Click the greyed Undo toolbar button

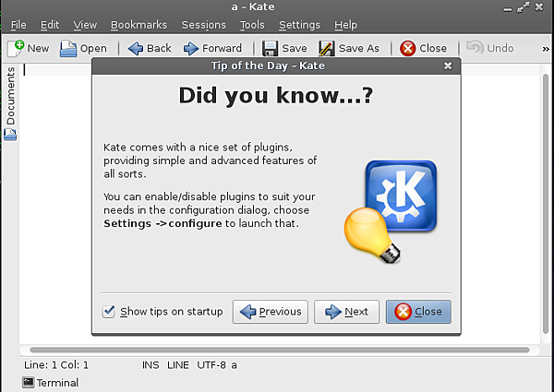click(x=489, y=48)
